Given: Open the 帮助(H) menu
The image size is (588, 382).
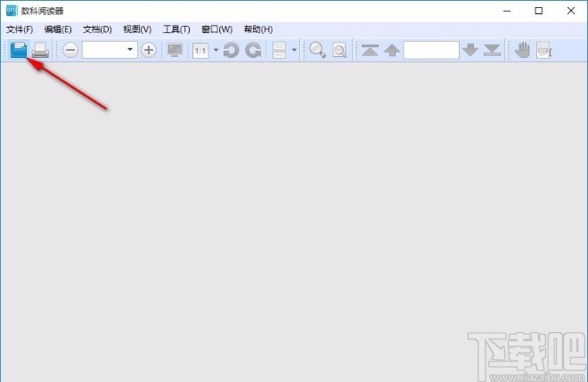Looking at the screenshot, I should tap(258, 29).
